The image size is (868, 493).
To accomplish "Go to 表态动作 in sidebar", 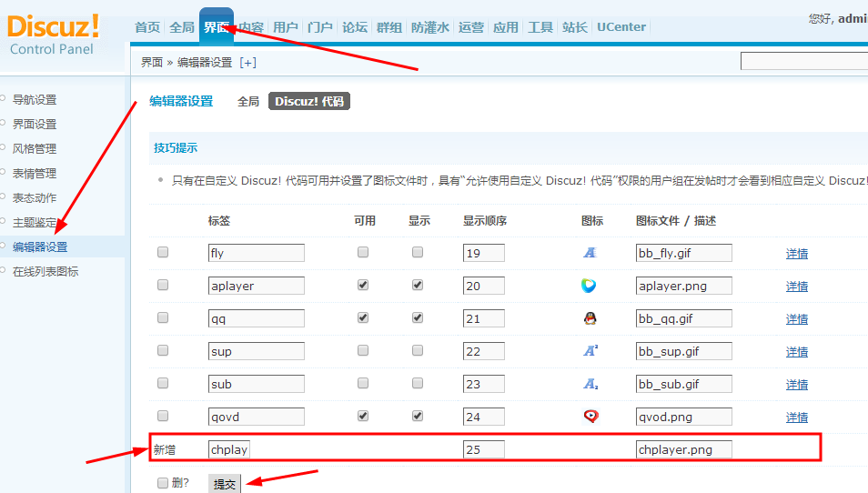I will click(35, 197).
